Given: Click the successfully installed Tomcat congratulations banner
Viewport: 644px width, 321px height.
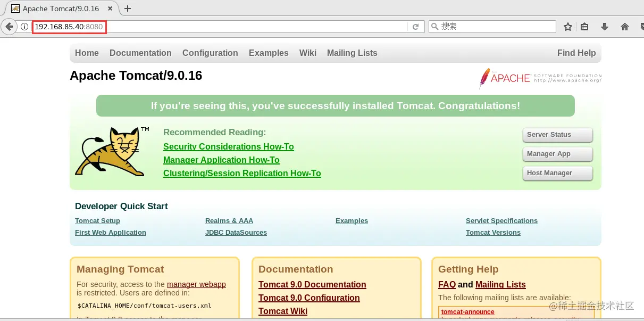Looking at the screenshot, I should (x=336, y=105).
